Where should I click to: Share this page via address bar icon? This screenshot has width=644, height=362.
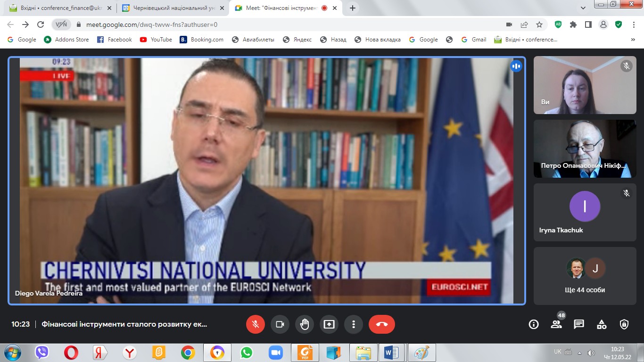click(524, 25)
